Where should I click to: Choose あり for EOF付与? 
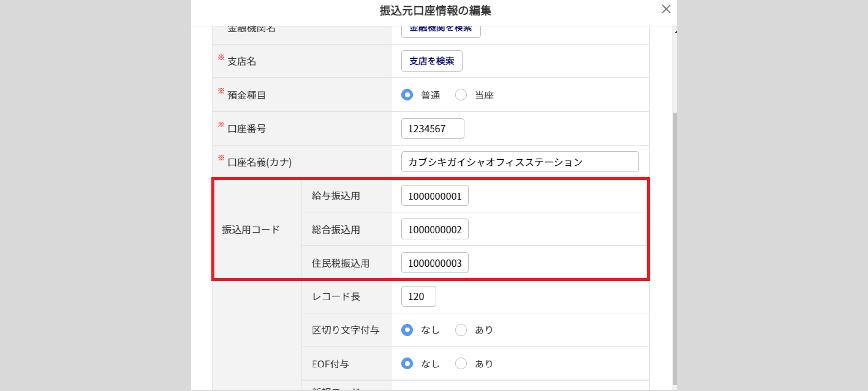coord(461,364)
